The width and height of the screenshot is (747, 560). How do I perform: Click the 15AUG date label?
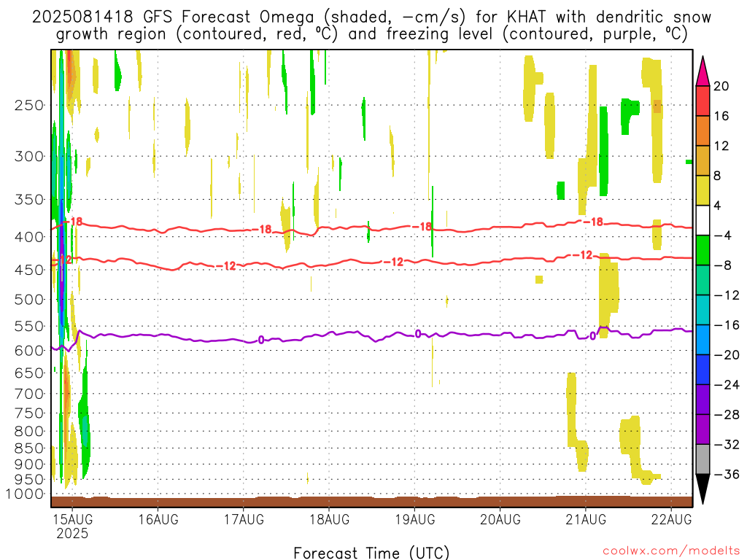point(72,519)
